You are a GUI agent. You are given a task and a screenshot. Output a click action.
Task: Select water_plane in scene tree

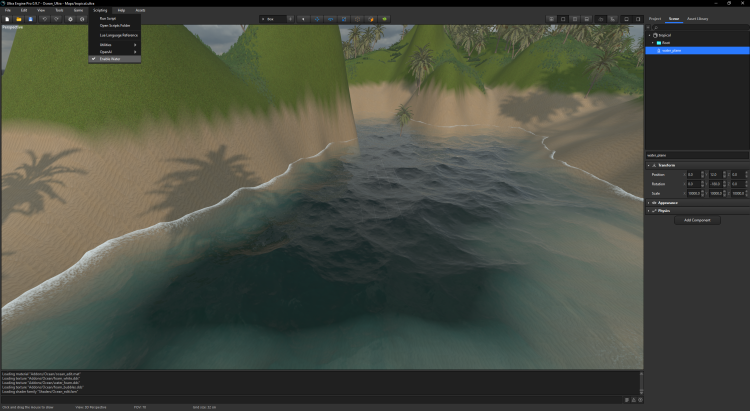[x=672, y=50]
